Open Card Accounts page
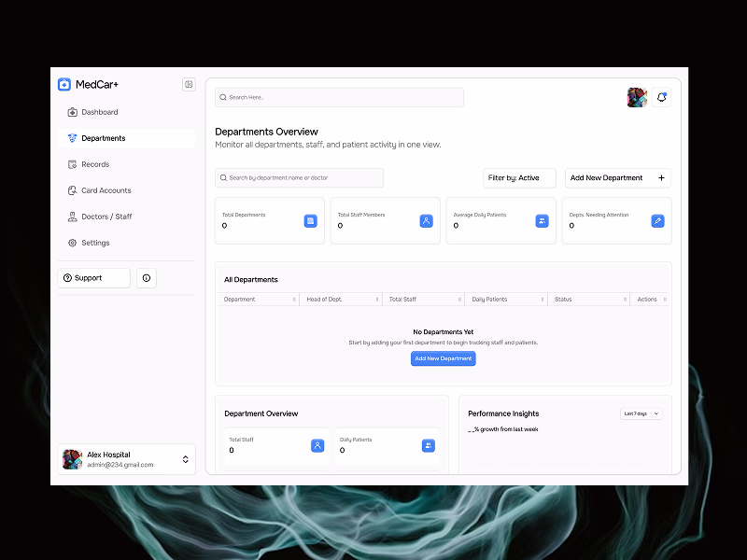The width and height of the screenshot is (747, 560). click(126, 190)
